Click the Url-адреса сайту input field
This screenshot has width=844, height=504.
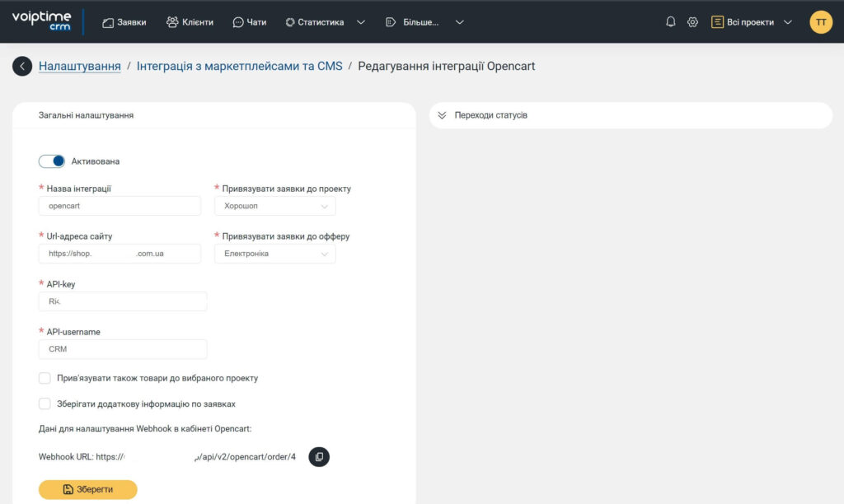pyautogui.click(x=120, y=254)
